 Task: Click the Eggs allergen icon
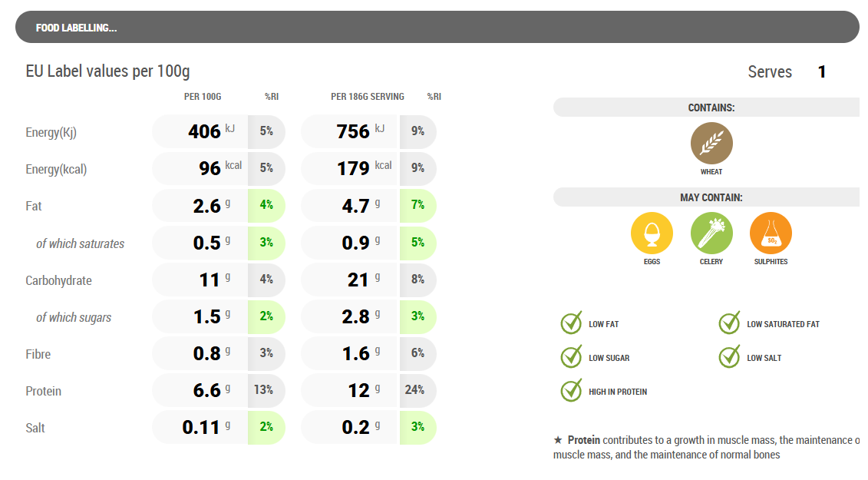[x=652, y=233]
